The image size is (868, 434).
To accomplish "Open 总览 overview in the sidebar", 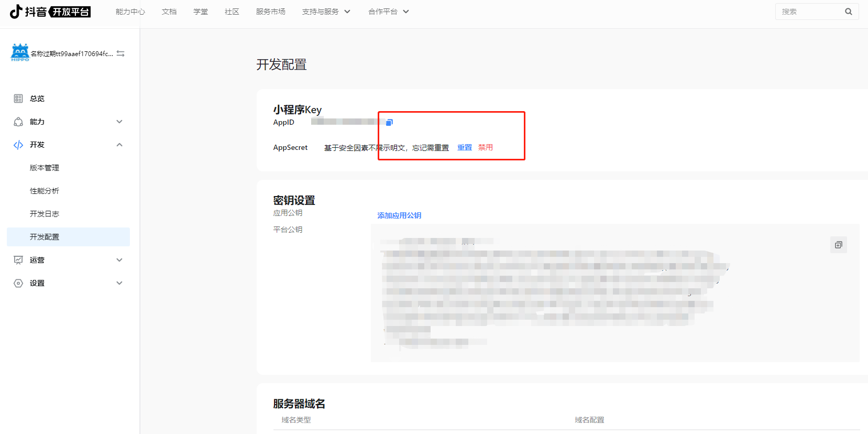I will coord(37,99).
